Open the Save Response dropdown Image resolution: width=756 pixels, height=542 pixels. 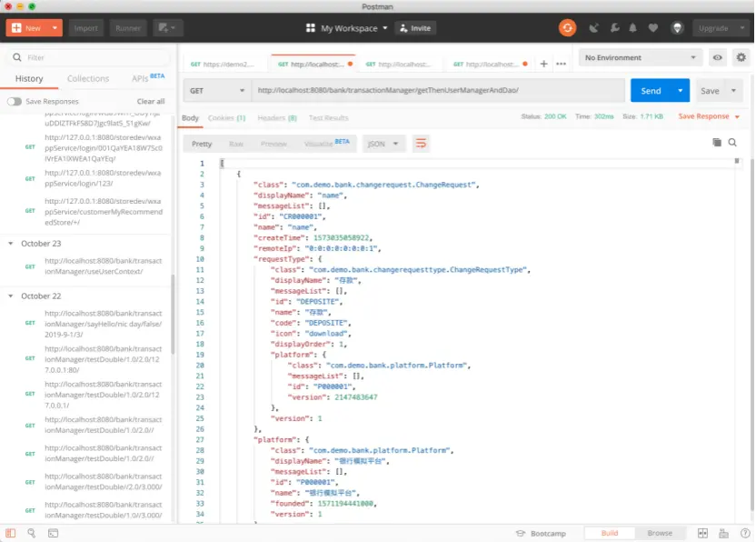[x=709, y=116]
